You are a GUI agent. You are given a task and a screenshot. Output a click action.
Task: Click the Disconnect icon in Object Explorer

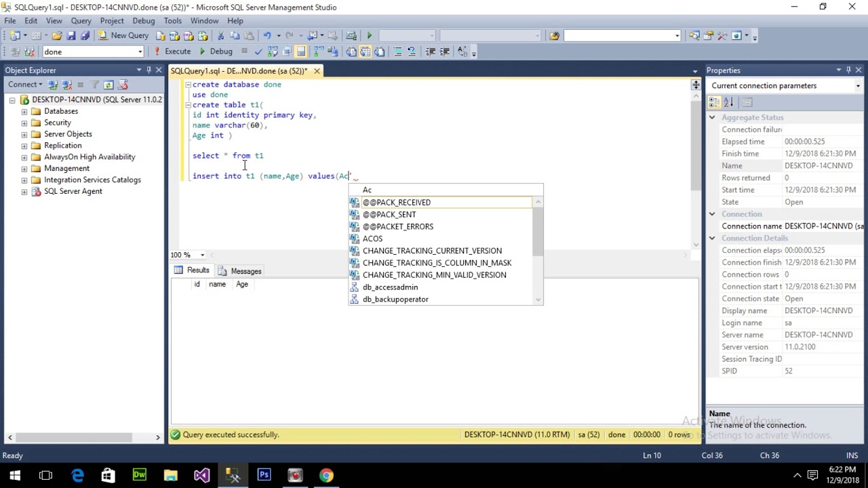tap(66, 85)
